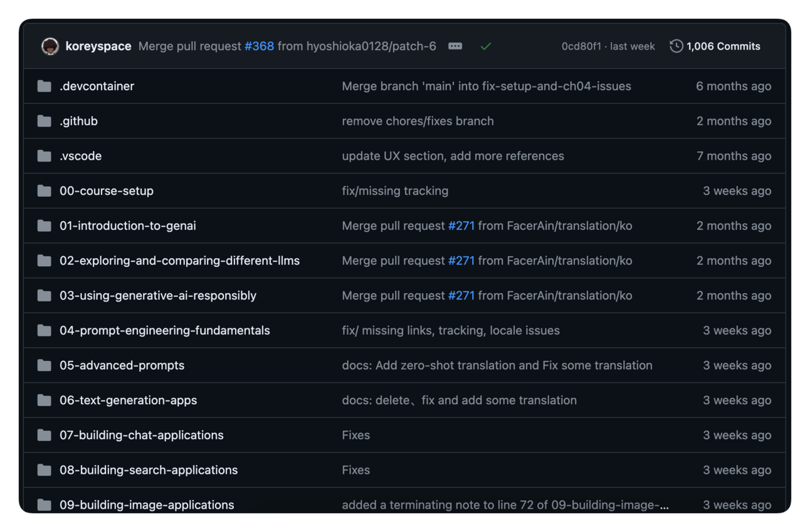This screenshot has height=532, width=810.
Task: Open the .vscode folder
Action: coord(80,156)
